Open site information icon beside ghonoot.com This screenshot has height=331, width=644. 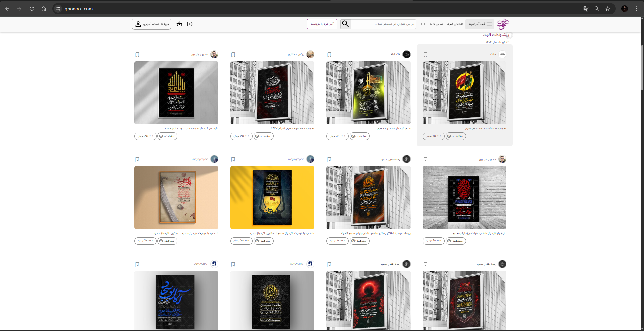58,9
